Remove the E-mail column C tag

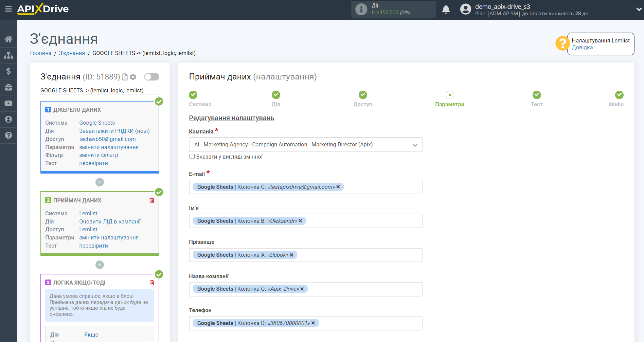point(338,187)
